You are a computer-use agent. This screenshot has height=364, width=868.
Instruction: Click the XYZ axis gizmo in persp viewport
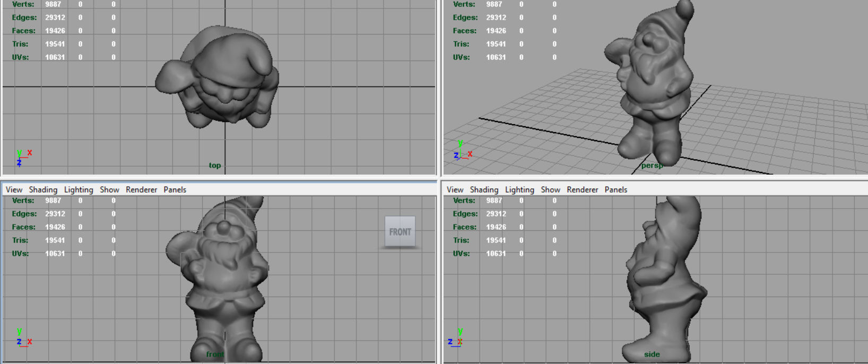click(462, 150)
